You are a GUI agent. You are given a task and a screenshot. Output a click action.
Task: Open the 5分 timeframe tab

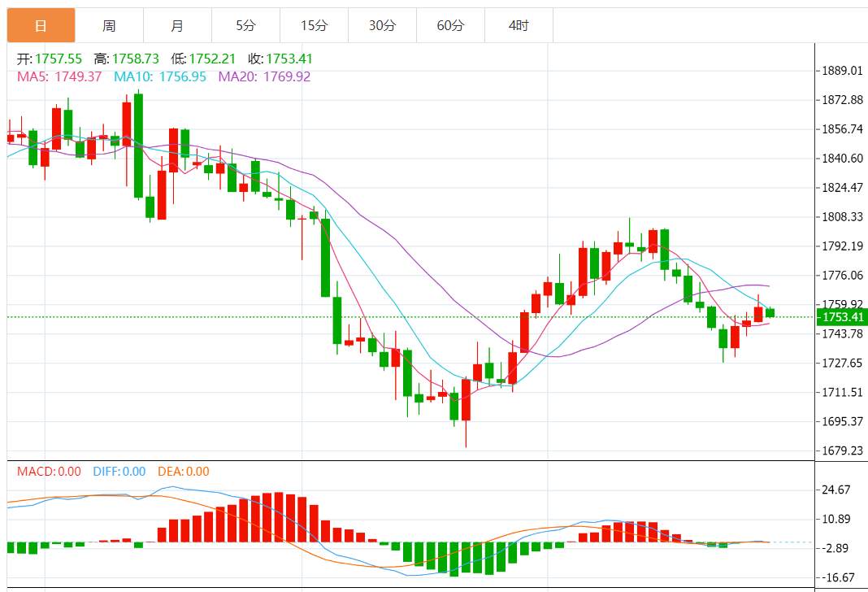pos(245,25)
